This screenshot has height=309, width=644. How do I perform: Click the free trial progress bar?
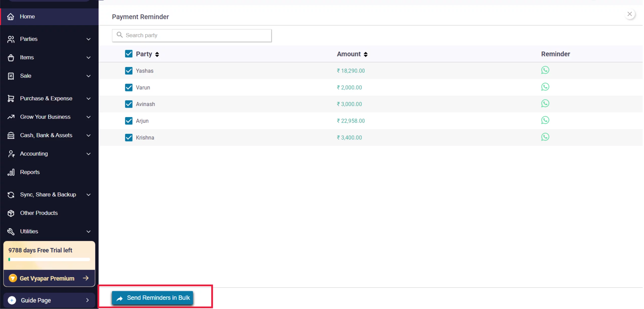(49, 260)
